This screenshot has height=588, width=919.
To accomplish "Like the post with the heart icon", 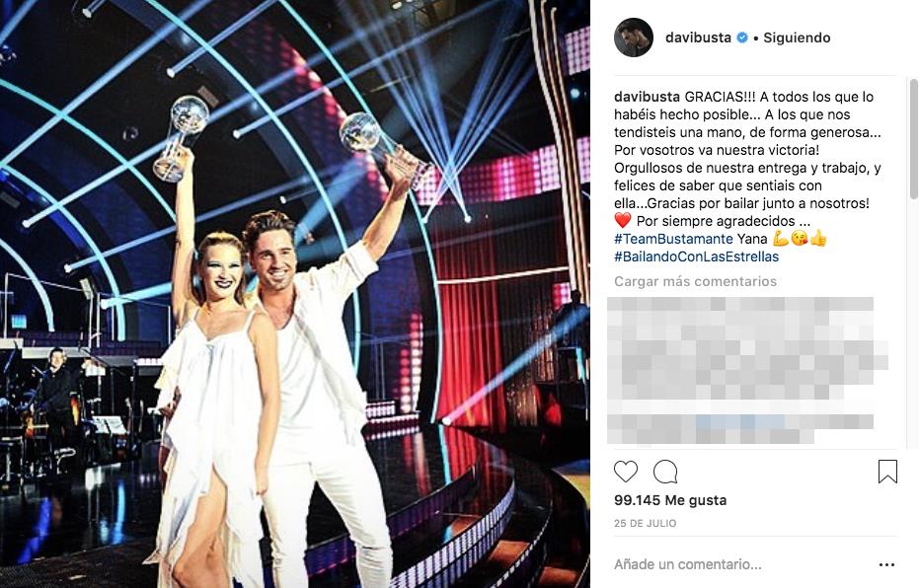I will [626, 472].
